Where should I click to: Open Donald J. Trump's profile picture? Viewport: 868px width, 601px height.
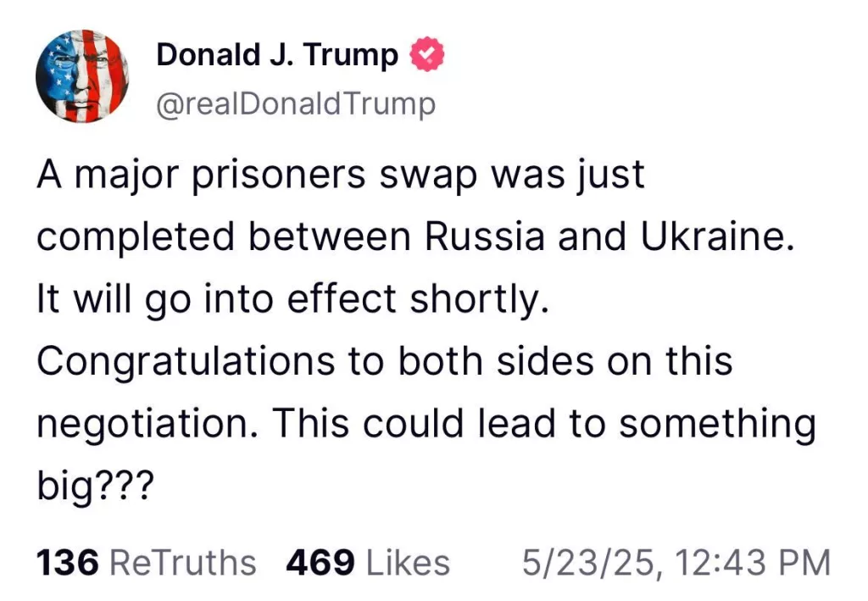coord(82,75)
